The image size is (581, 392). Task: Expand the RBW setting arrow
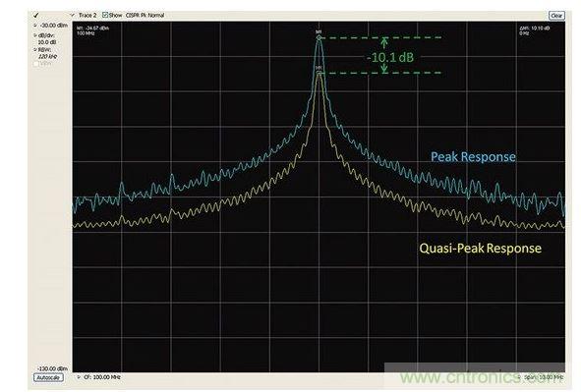click(x=35, y=49)
